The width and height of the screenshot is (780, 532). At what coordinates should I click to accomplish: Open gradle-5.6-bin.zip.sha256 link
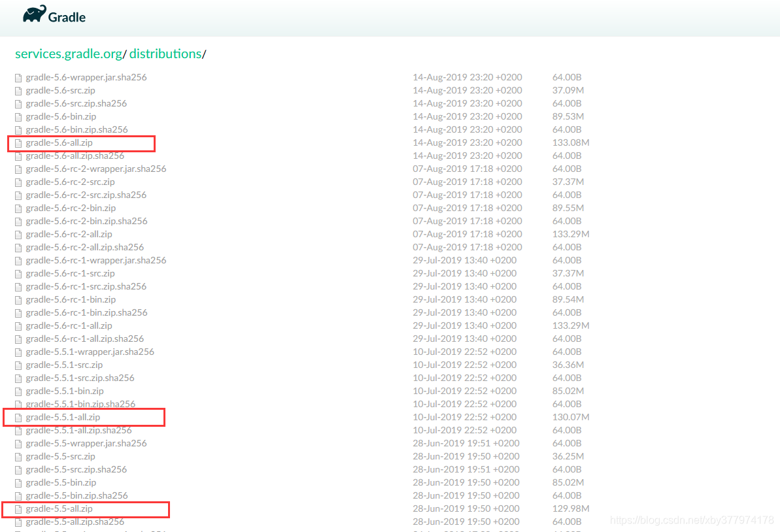pos(76,129)
